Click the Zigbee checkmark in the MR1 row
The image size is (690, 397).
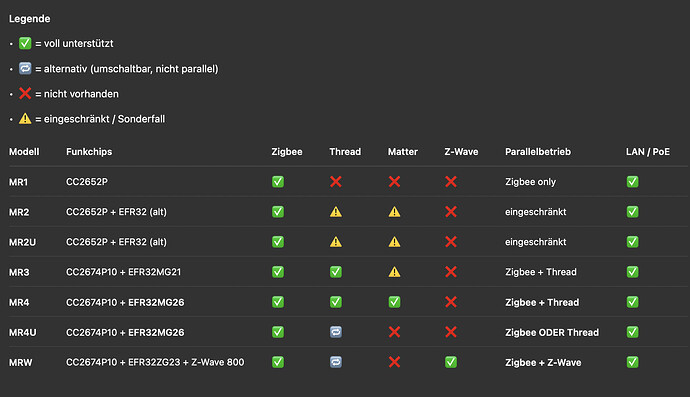point(278,182)
